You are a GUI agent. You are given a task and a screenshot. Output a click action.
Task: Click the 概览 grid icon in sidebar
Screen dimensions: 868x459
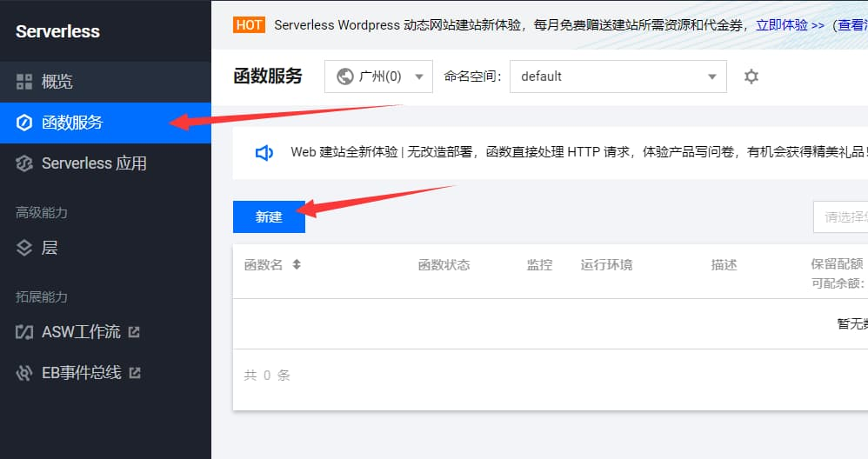coord(23,82)
